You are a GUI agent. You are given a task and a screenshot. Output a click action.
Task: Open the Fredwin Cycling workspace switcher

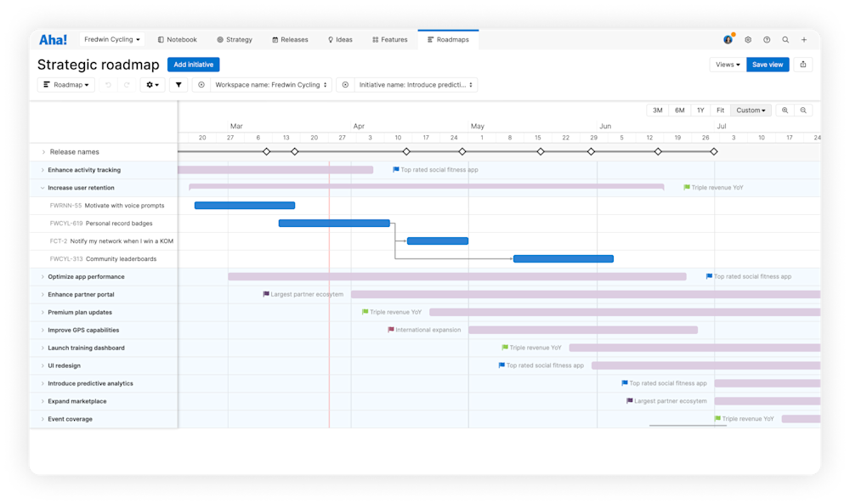click(111, 39)
